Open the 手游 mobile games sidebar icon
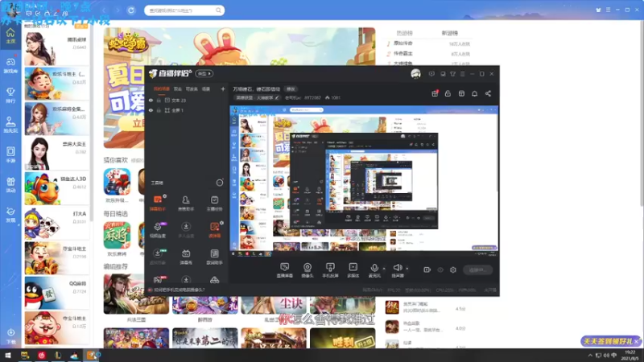 pos(10,154)
